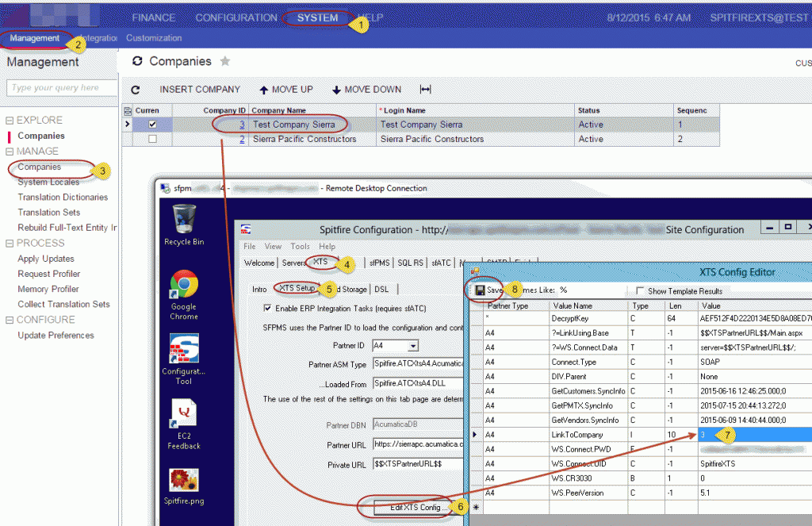Open the sfATC tab
The image size is (812, 526).
pos(441,263)
